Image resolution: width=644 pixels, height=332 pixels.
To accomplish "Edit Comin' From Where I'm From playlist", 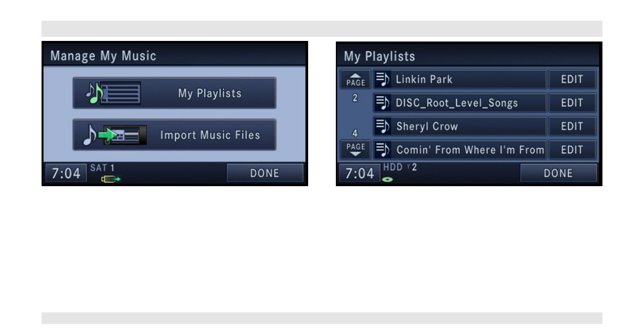I will [572, 150].
